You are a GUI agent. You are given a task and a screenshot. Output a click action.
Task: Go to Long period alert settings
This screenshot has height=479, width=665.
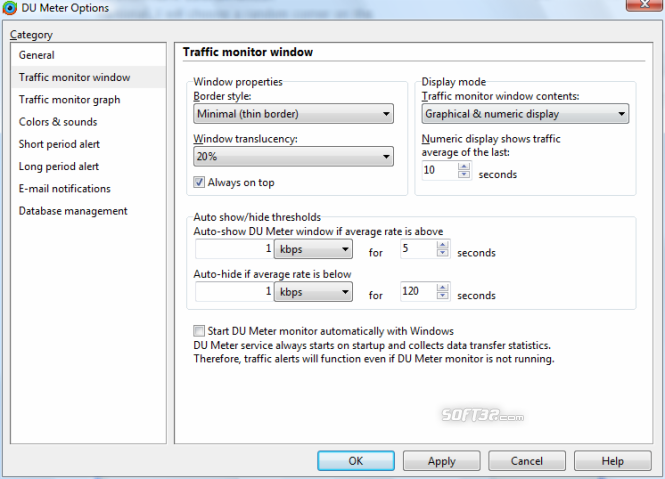click(x=89, y=166)
